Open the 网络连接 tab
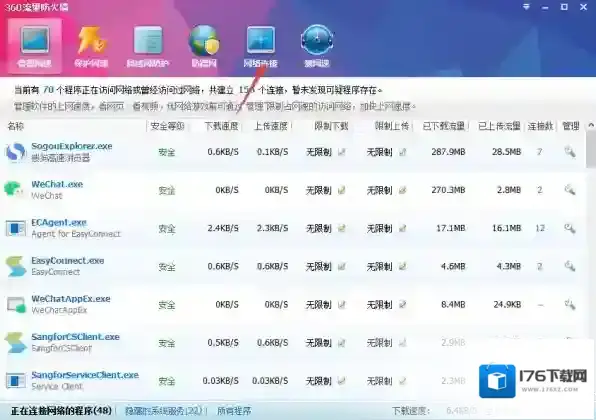This screenshot has height=420, width=596. (x=260, y=46)
